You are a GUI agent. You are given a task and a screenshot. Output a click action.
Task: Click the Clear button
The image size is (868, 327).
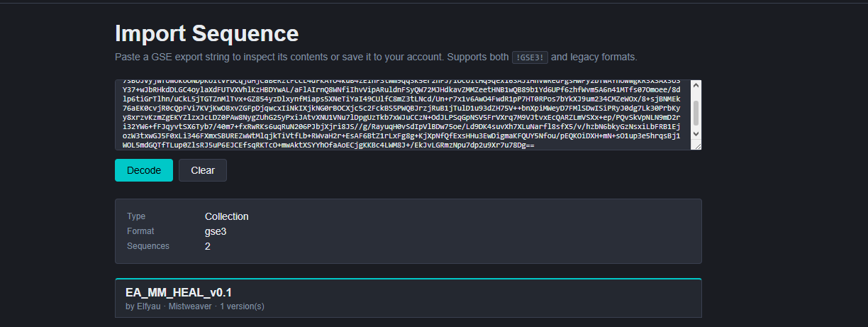203,170
